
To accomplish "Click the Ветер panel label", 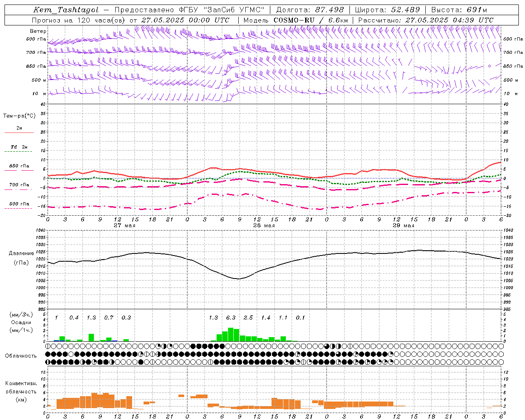I will (x=38, y=31).
